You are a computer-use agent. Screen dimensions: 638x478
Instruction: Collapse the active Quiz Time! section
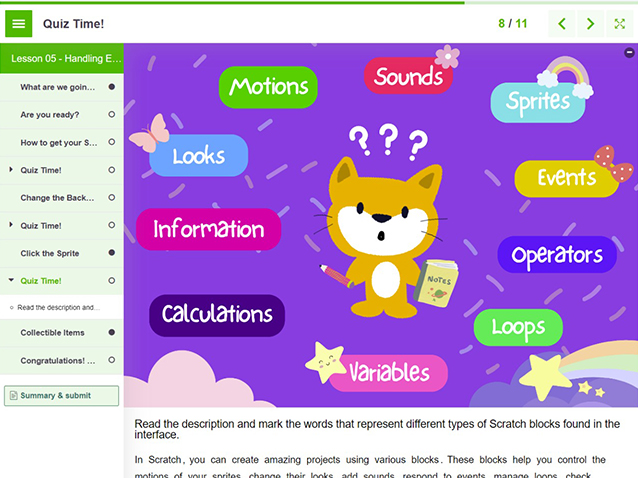coord(11,281)
